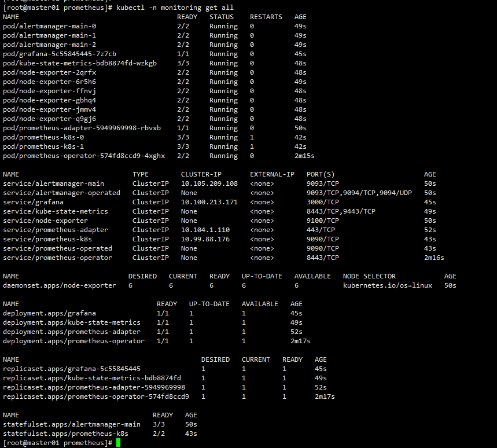Click cluster IP 10.100.213.171
Screen dimensions: 497x448
(209, 202)
